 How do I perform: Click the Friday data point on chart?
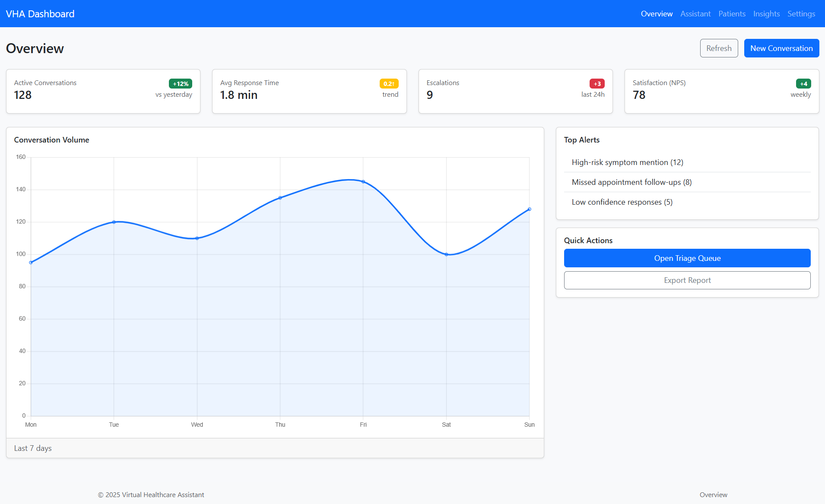363,182
